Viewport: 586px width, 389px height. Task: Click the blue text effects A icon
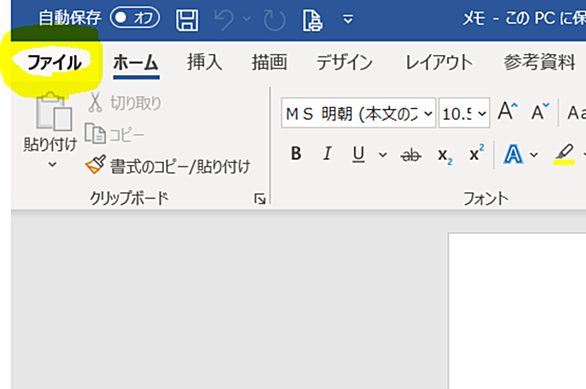tap(513, 154)
